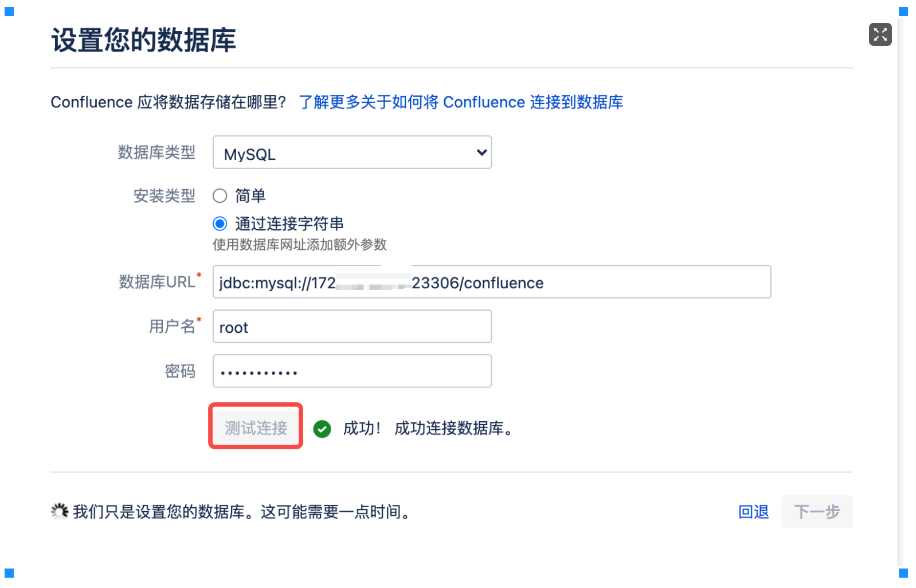Select the 通过连接字符串 option
The height and width of the screenshot is (588, 916).
point(220,224)
